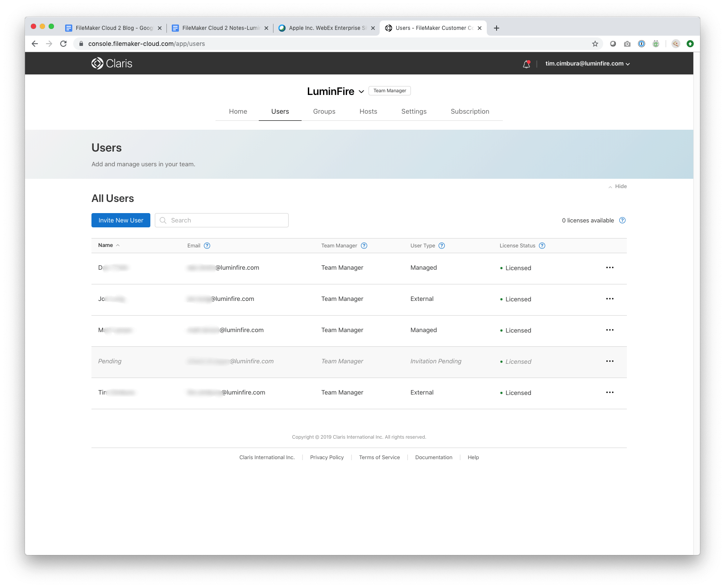Click the Invite New User button
725x588 pixels.
point(120,220)
